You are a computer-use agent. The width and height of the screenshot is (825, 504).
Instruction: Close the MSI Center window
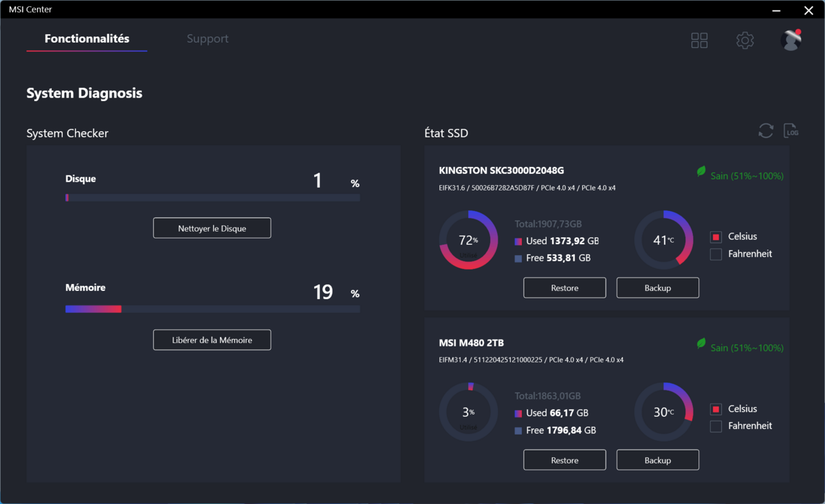click(x=808, y=10)
